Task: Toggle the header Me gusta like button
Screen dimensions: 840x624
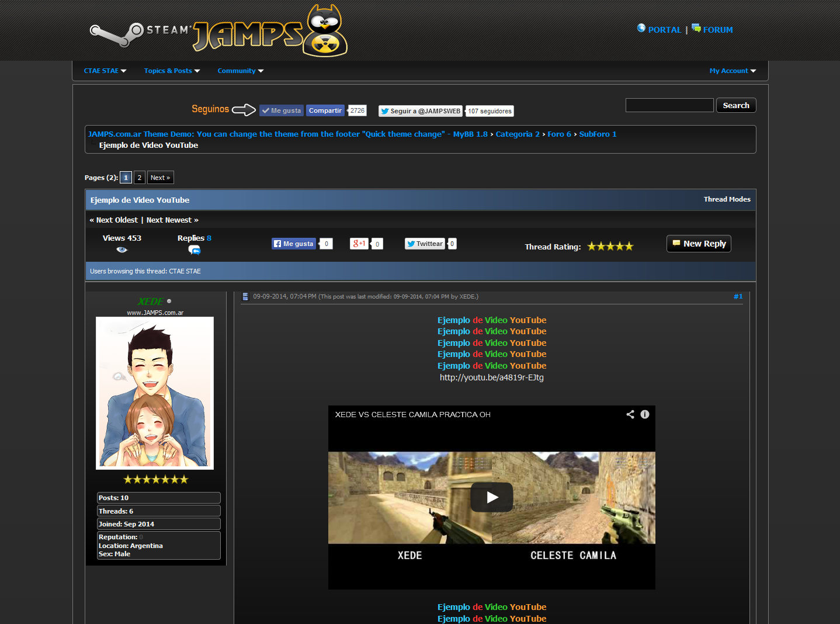Action: coord(281,110)
